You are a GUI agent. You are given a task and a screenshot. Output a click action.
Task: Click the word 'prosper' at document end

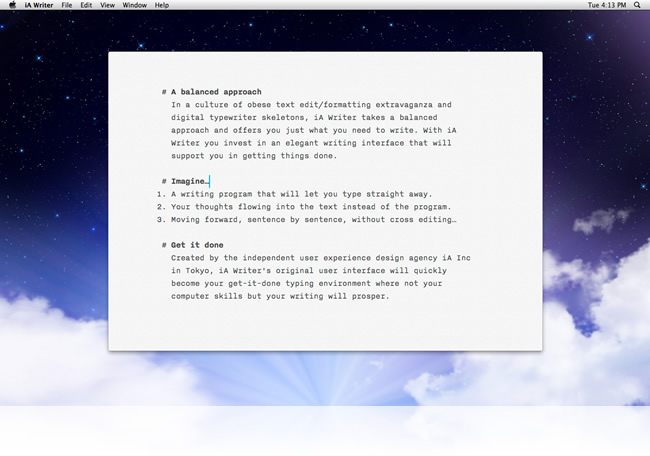point(366,297)
